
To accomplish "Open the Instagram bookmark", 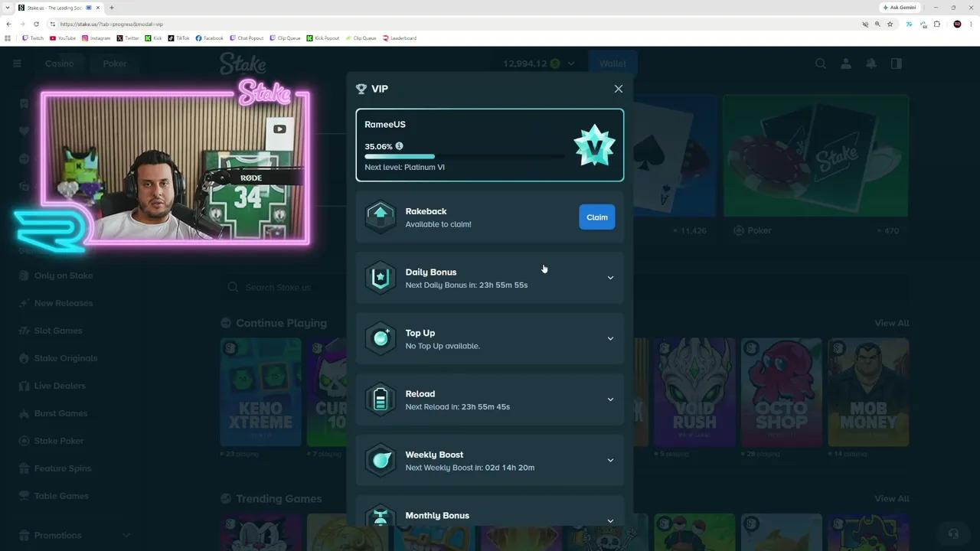I will click(96, 37).
